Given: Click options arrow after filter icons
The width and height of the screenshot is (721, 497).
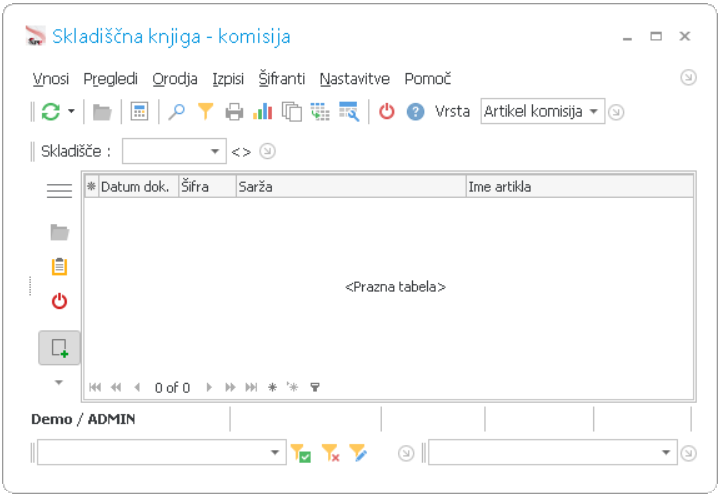Looking at the screenshot, I should 406,453.
